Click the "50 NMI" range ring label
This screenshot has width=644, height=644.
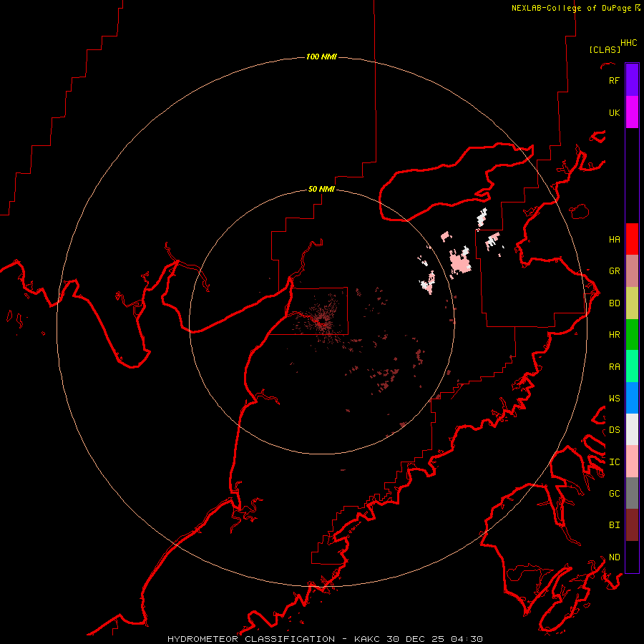pos(321,189)
